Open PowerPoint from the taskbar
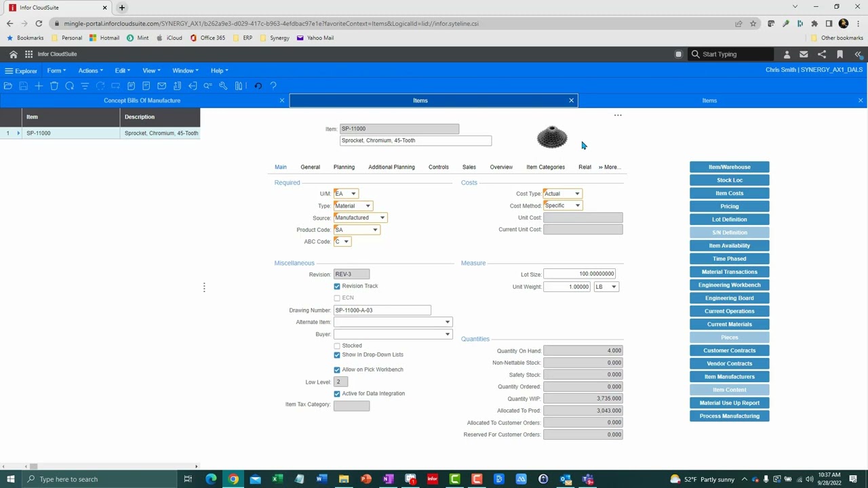The height and width of the screenshot is (488, 868). [x=366, y=479]
